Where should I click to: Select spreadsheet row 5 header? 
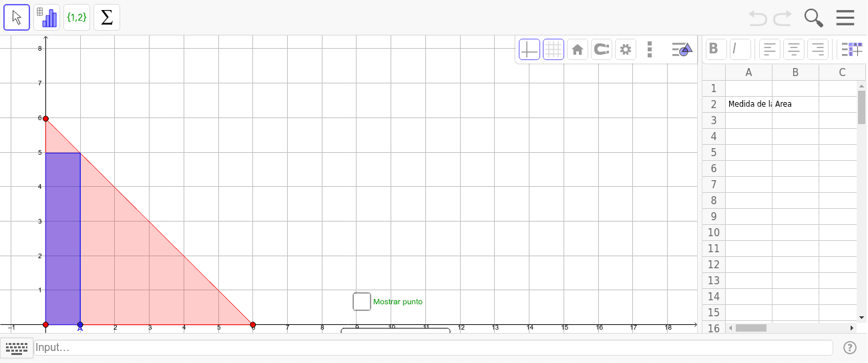pos(714,152)
